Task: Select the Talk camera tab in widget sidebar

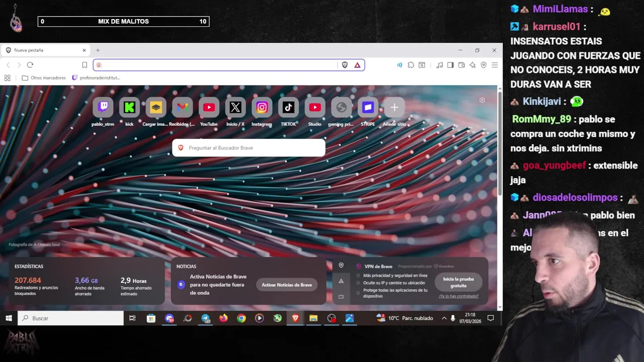Action: (341, 297)
